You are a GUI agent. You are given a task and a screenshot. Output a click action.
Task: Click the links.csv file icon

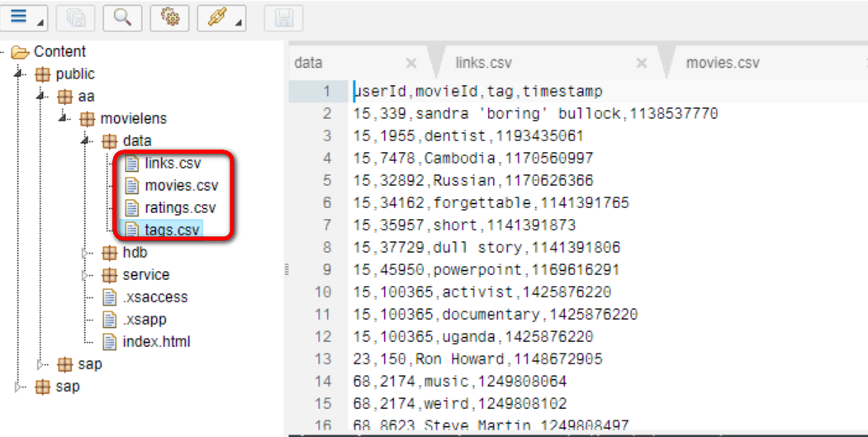point(131,164)
